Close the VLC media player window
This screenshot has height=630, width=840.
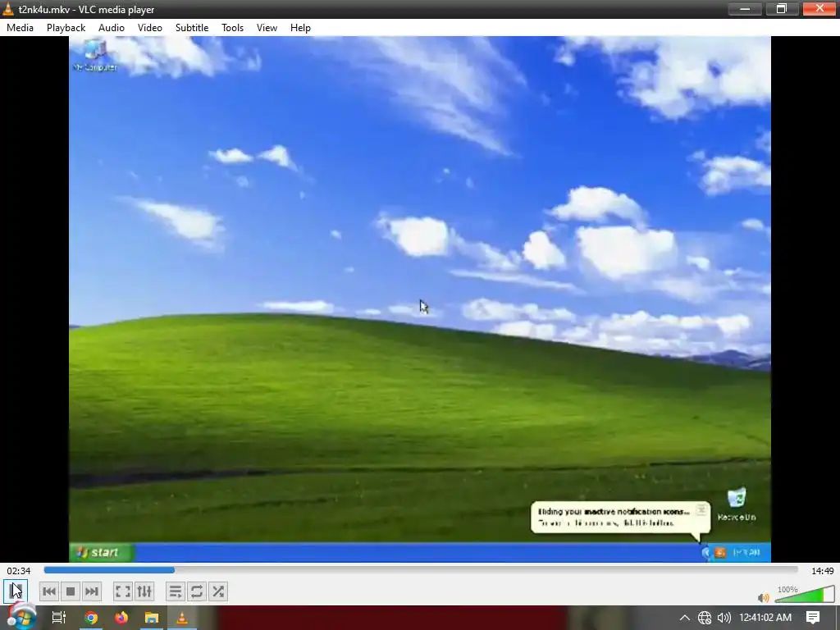click(819, 8)
